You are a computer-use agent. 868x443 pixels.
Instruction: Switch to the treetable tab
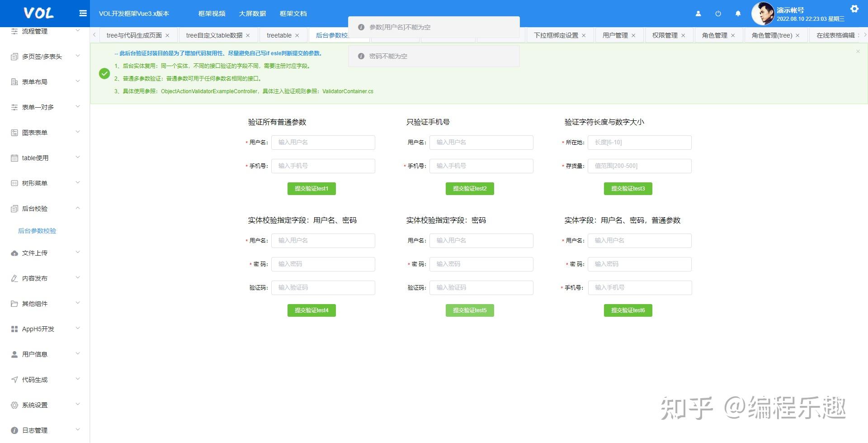pyautogui.click(x=279, y=35)
